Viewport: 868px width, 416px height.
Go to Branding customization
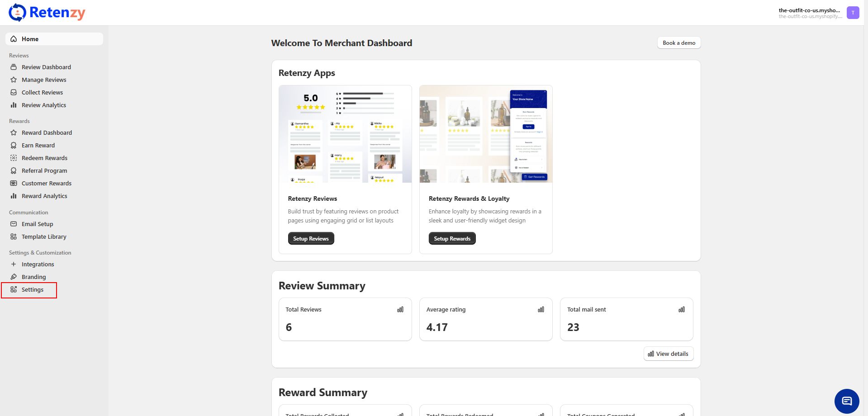54,277
